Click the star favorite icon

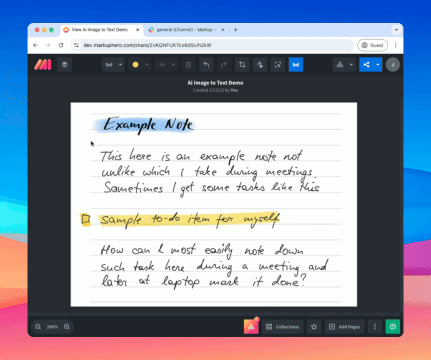pos(314,327)
